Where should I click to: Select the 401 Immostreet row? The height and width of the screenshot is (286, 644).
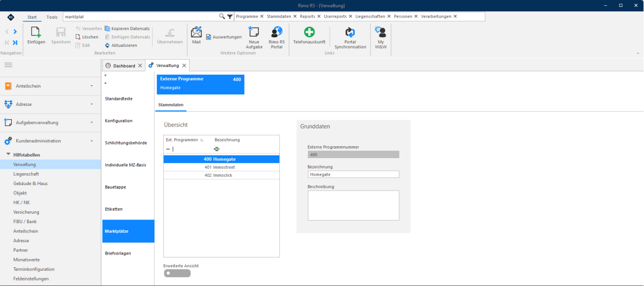click(x=221, y=167)
